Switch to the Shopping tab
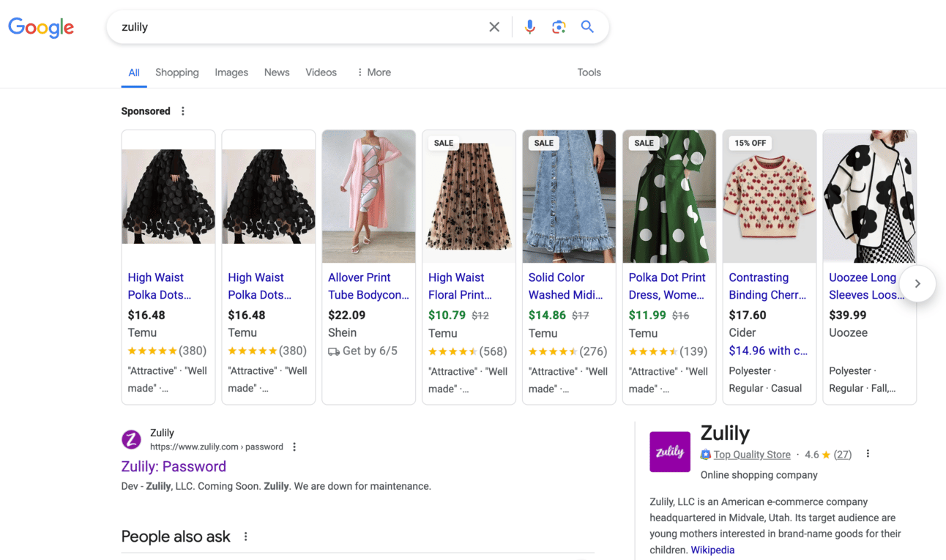 click(177, 72)
